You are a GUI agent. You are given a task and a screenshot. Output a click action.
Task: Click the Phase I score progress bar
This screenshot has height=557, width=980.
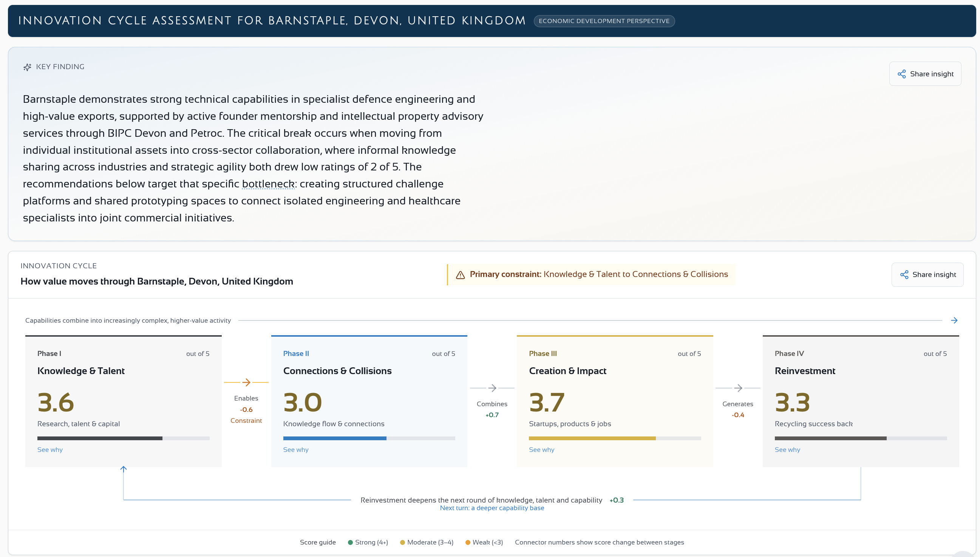click(124, 438)
